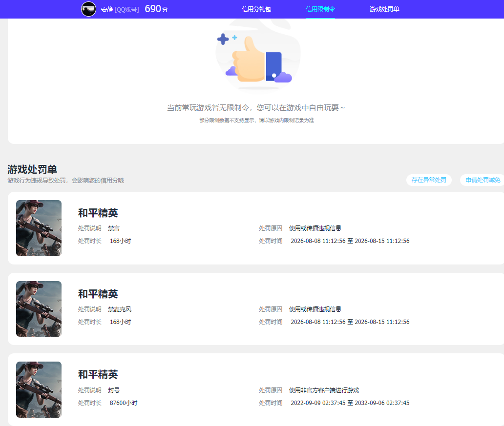Click the 存在异常处罚 button
The image size is (504, 426).
(x=429, y=180)
